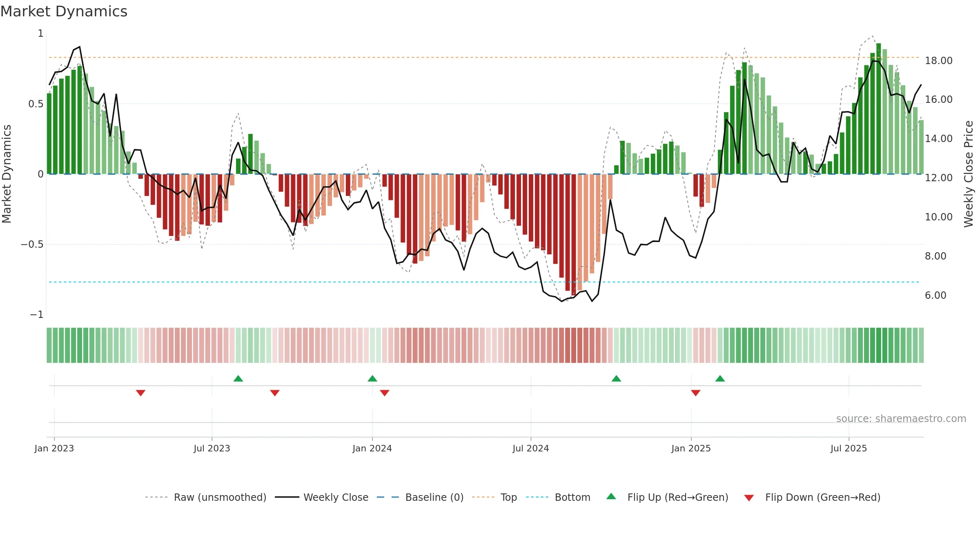Select the green flip-up marker near Oct 2024
980x551 pixels.
click(x=617, y=378)
